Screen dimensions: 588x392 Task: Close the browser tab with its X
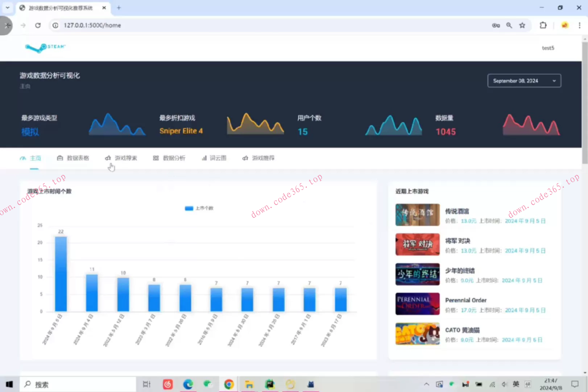[104, 8]
